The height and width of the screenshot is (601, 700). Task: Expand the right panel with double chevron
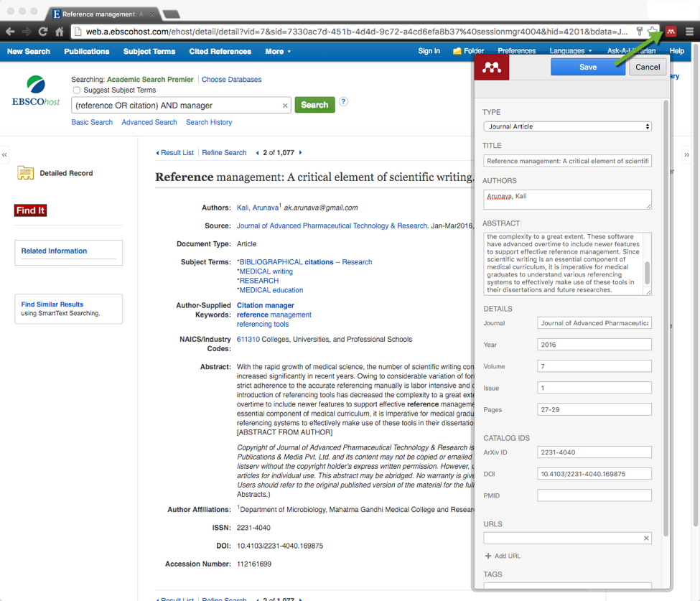686,155
